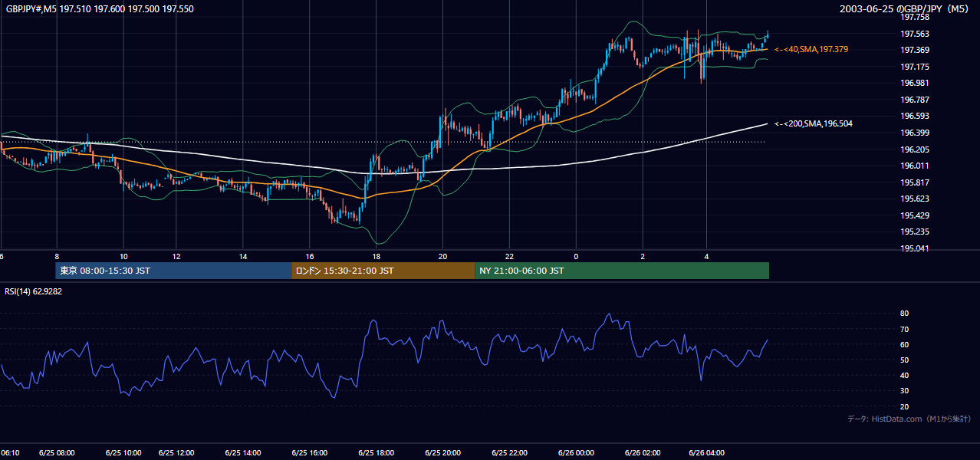980x460 pixels.
Task: Select the 200 SMA 196.504 label
Action: pyautogui.click(x=814, y=123)
